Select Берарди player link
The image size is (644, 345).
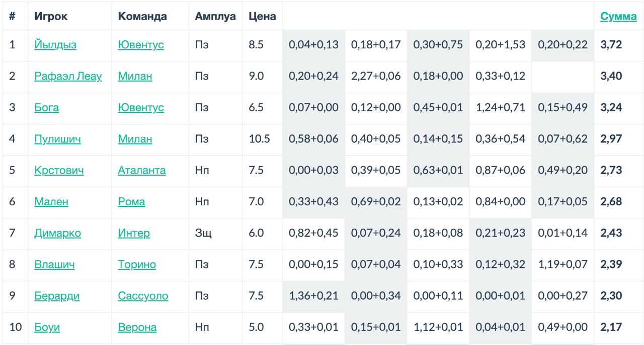pos(57,296)
